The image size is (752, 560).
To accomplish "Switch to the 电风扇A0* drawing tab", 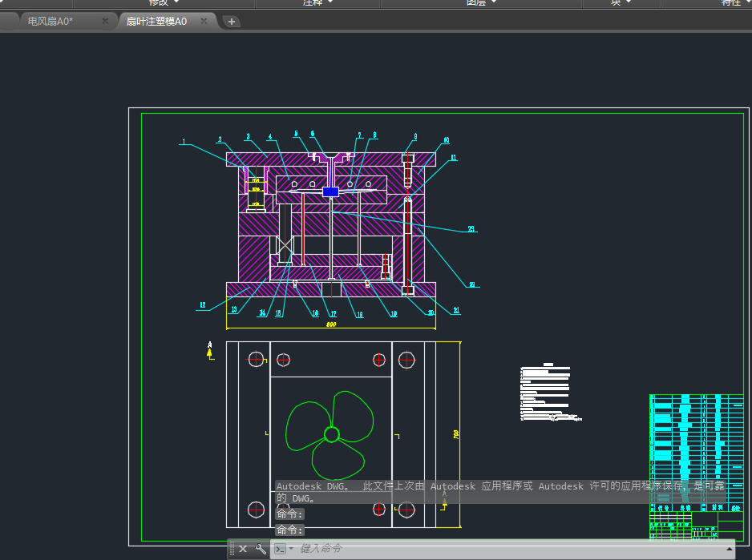I will tap(51, 22).
